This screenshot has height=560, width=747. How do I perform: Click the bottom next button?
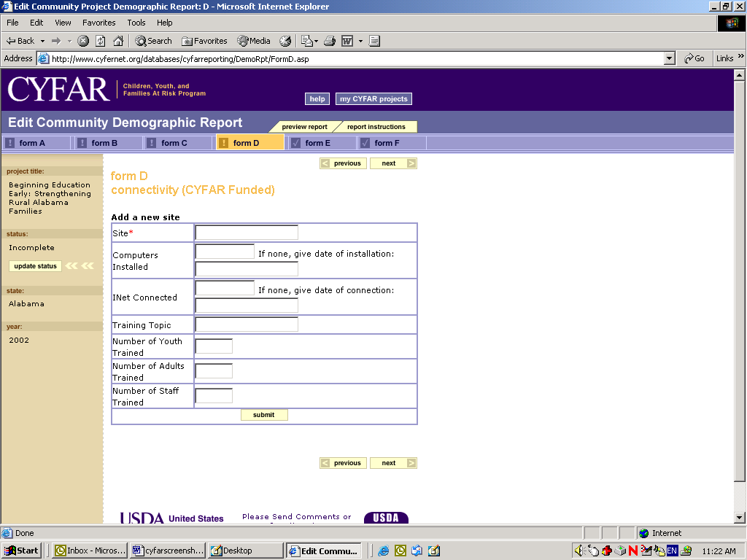click(393, 463)
